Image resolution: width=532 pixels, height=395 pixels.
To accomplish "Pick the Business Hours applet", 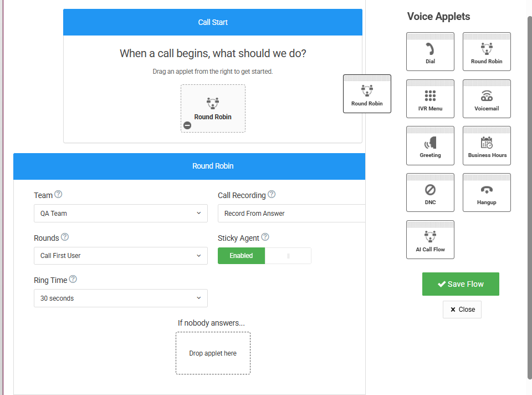I will 487,145.
